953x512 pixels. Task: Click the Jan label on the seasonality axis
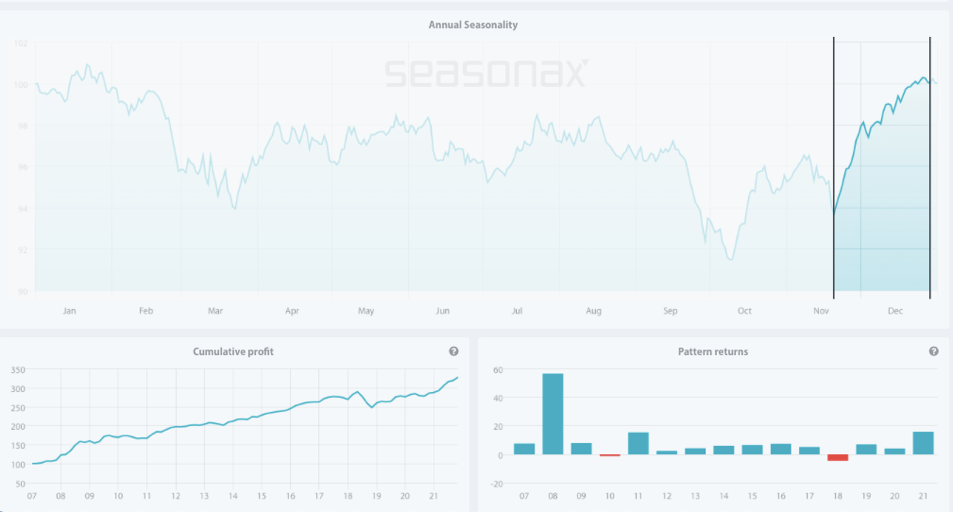tap(69, 311)
